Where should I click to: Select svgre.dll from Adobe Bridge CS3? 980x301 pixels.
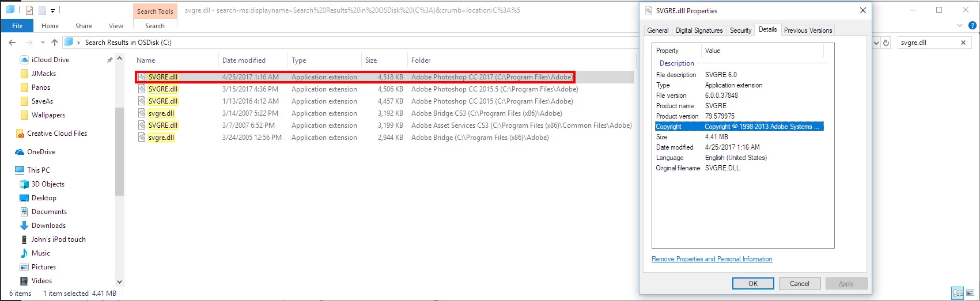[x=385, y=113]
